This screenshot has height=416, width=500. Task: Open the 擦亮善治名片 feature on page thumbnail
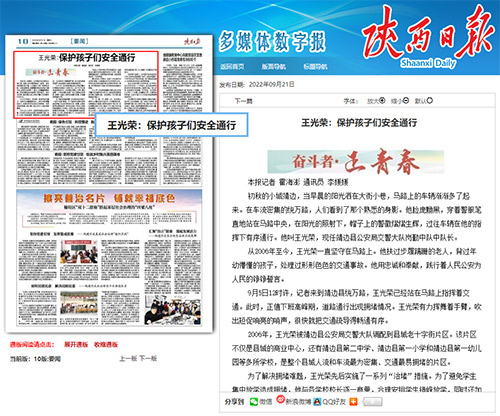[109, 198]
